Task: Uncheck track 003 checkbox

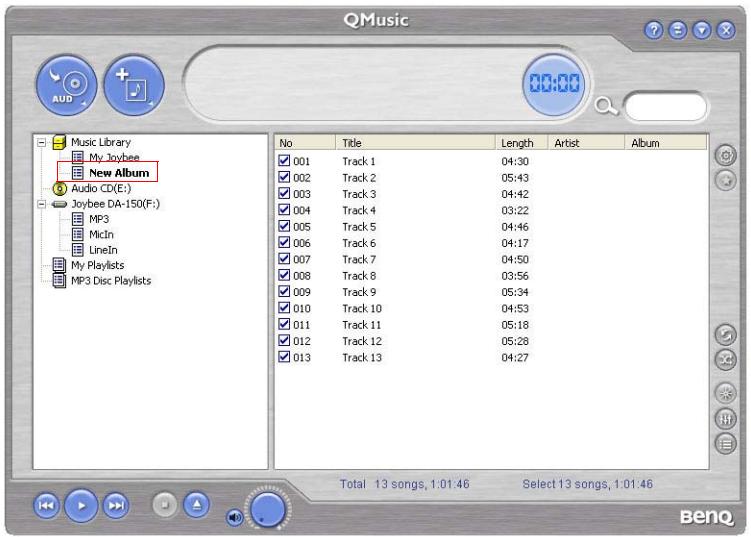Action: pos(284,193)
